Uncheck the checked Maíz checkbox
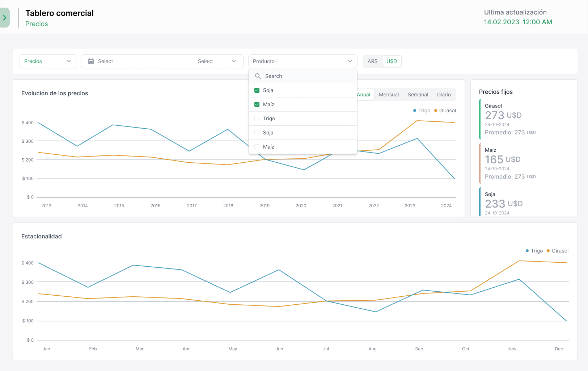Viewport: 588px width, 371px height. pyautogui.click(x=257, y=104)
